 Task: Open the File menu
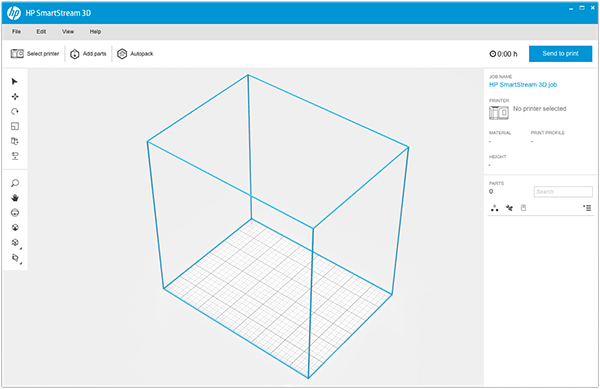(x=16, y=31)
